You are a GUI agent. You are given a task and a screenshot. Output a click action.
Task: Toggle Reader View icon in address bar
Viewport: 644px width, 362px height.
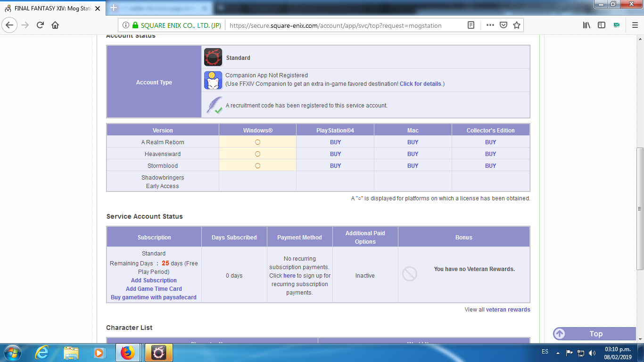point(471,25)
